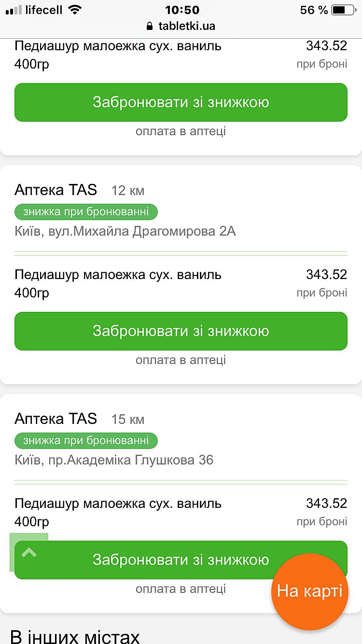Viewport: 362px width, 644px height.
Task: Tap the 10:50 clock in the status bar
Action: pyautogui.click(x=181, y=10)
